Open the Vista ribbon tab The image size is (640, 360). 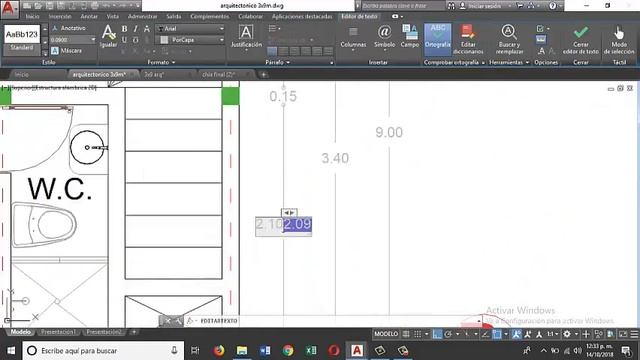113,16
